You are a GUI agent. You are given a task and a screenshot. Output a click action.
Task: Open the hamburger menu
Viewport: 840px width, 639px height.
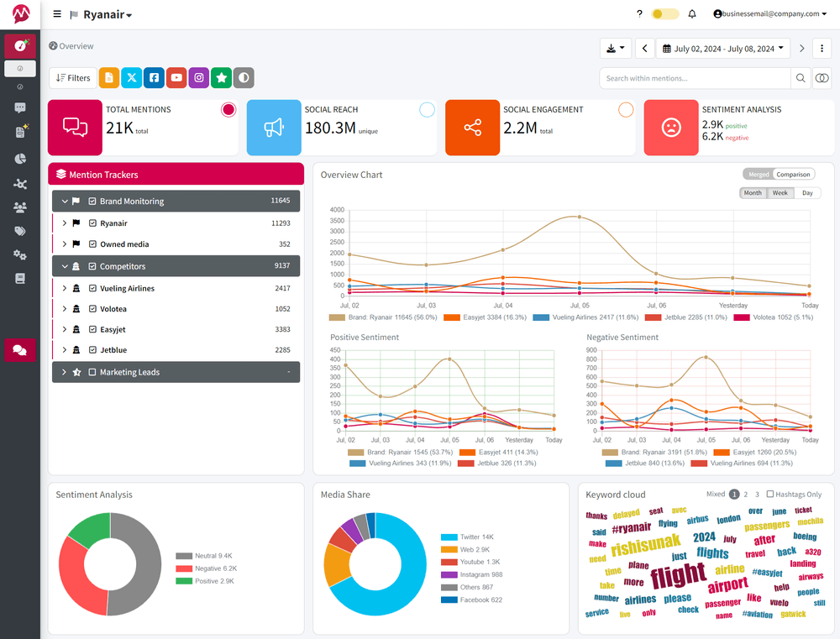pos(57,14)
